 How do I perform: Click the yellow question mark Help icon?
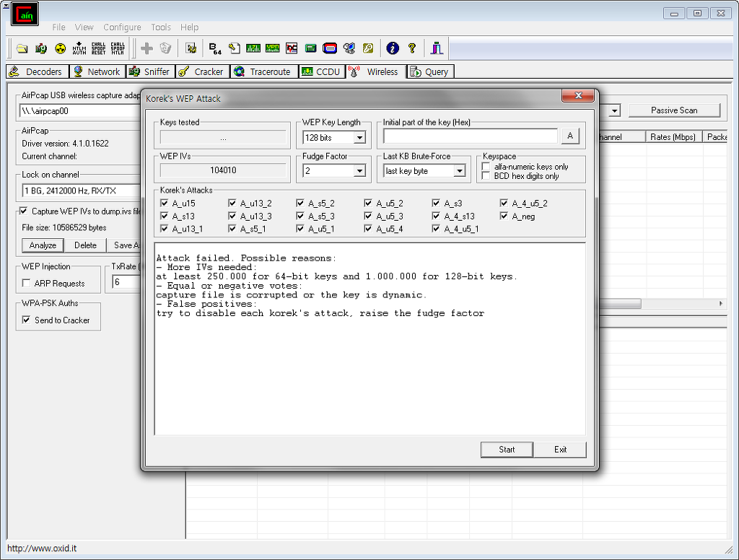click(x=412, y=48)
